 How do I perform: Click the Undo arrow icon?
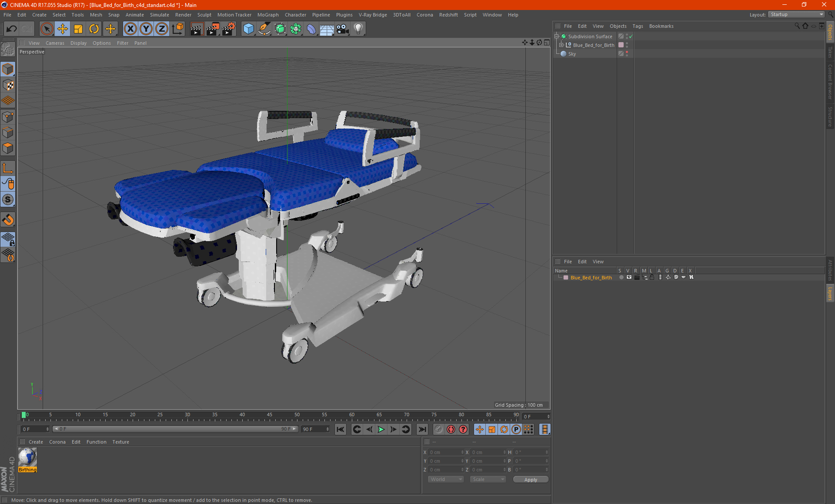pyautogui.click(x=12, y=29)
